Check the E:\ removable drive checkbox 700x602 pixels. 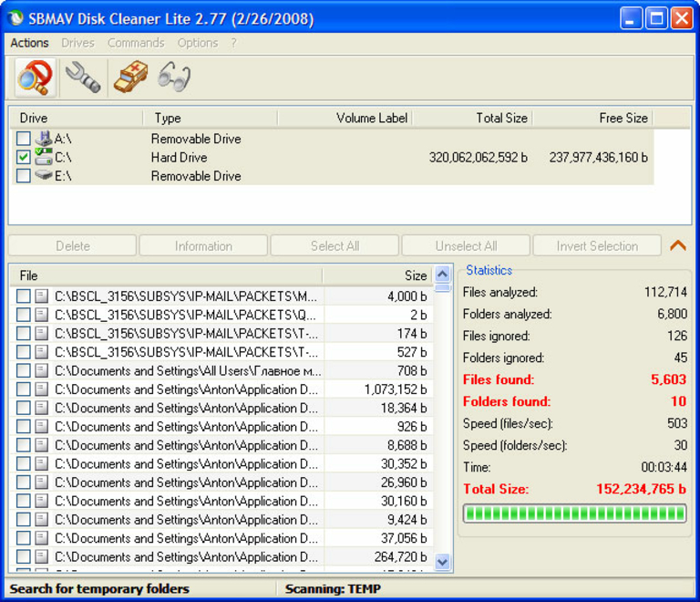(23, 175)
